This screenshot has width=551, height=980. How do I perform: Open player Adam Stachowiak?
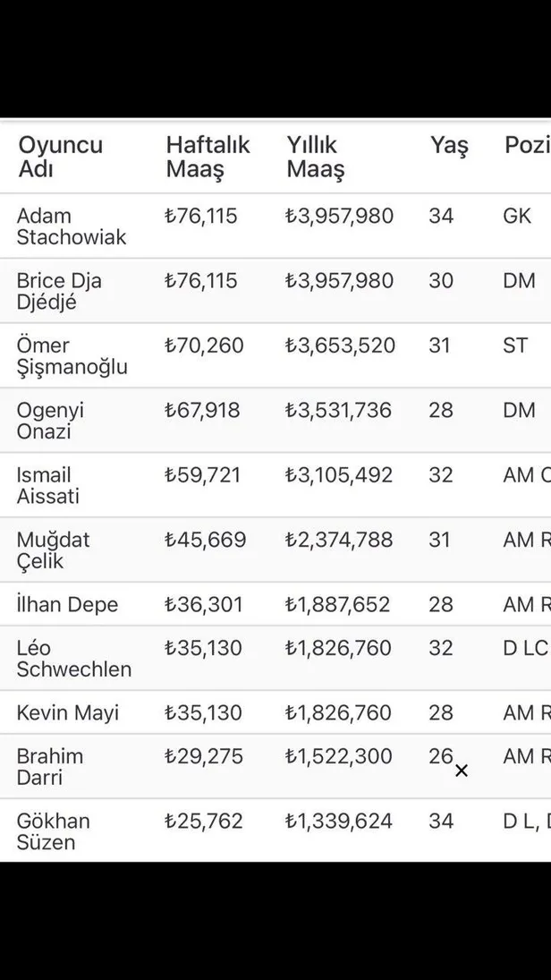point(72,226)
